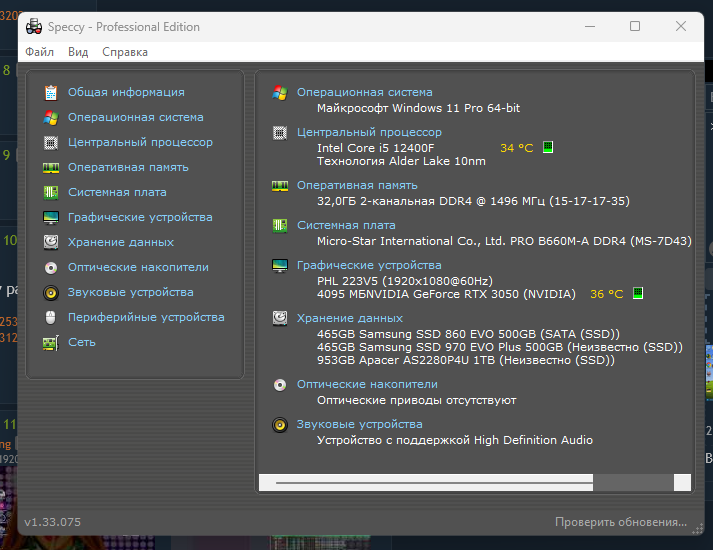Viewport: 713px width, 550px height.
Task: Click the PRO B660M-A DDR4 motherboard line
Action: pyautogui.click(x=504, y=241)
